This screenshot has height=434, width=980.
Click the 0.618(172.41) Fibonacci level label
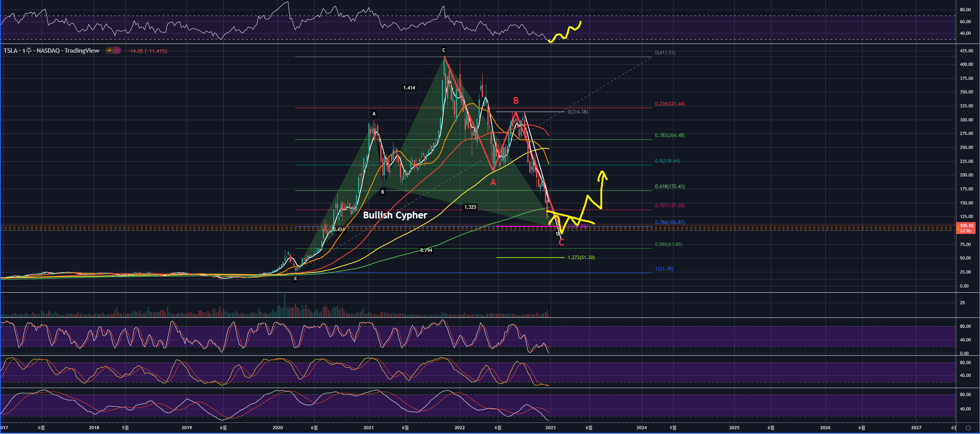click(670, 186)
